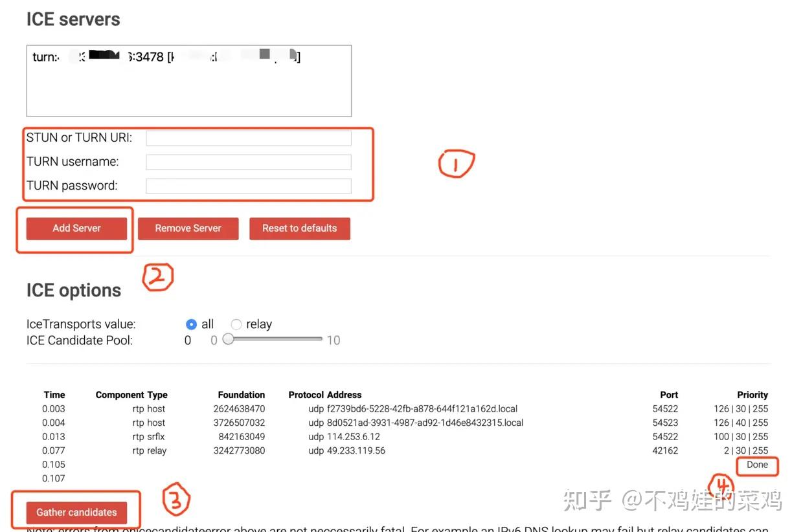Click the Time column header

pyautogui.click(x=54, y=394)
